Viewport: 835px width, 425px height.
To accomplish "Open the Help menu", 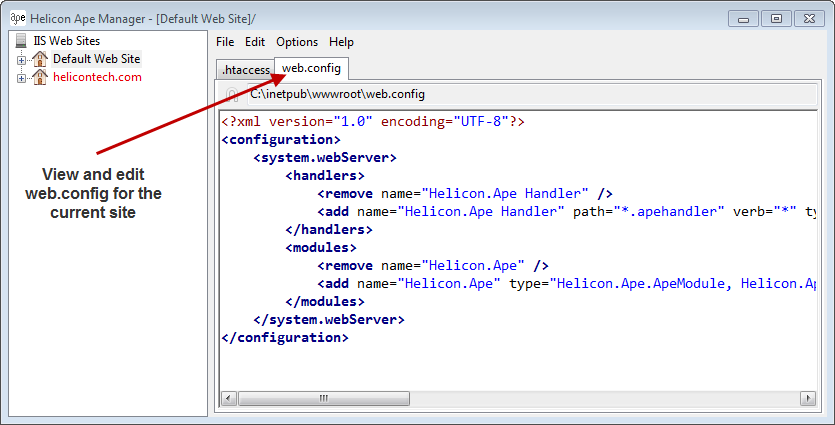I will 342,42.
